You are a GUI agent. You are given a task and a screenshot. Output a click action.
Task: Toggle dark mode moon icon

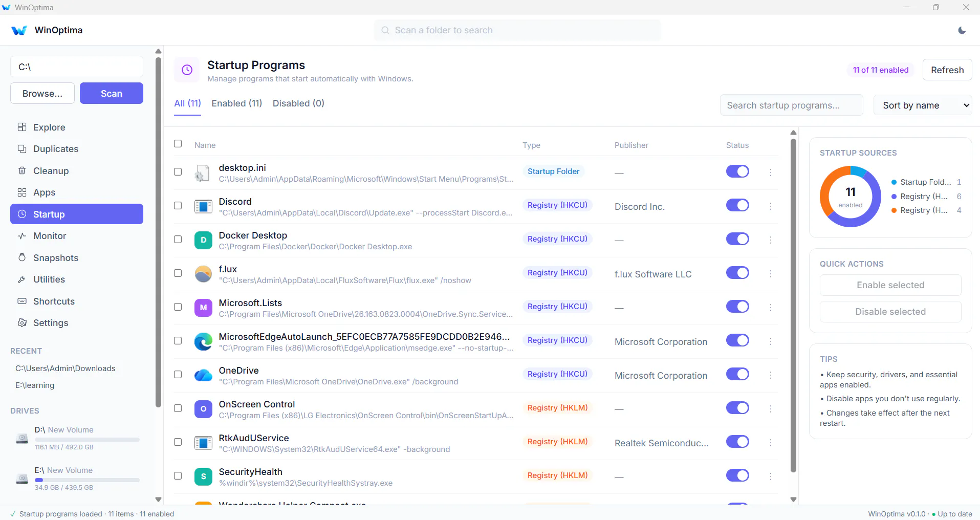[962, 30]
